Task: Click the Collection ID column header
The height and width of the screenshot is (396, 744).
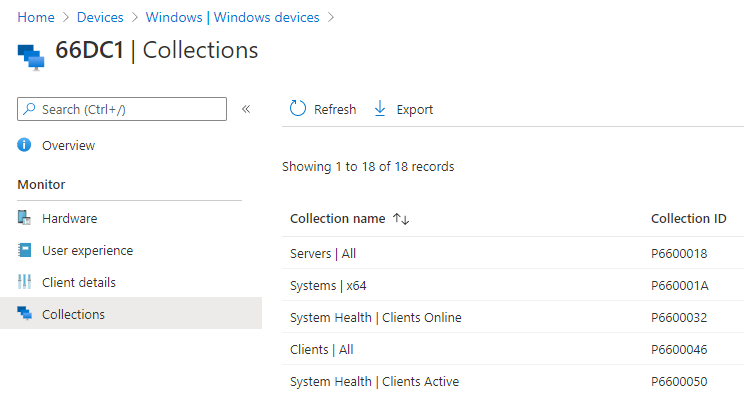Action: tap(688, 219)
